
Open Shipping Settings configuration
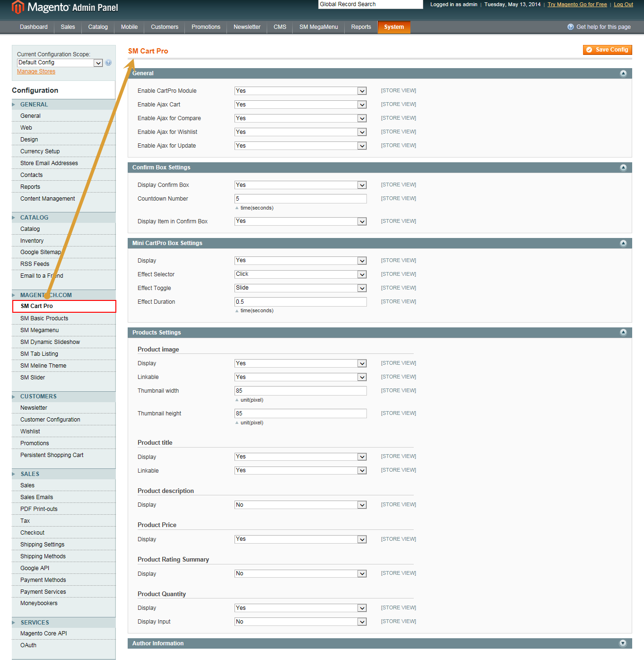[x=42, y=545]
